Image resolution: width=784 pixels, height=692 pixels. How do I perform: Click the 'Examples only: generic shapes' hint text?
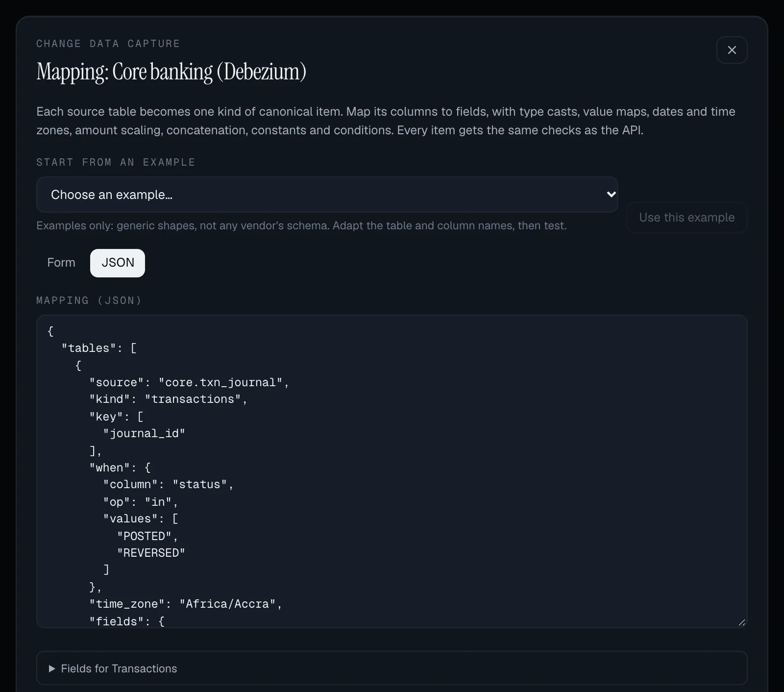click(x=301, y=225)
